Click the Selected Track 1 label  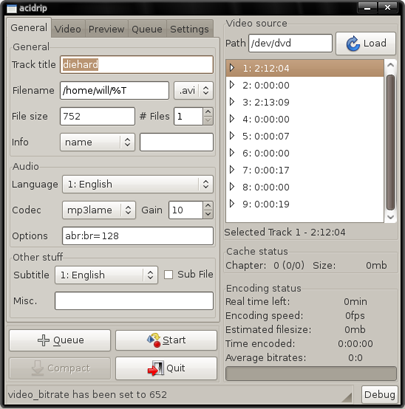click(x=285, y=232)
